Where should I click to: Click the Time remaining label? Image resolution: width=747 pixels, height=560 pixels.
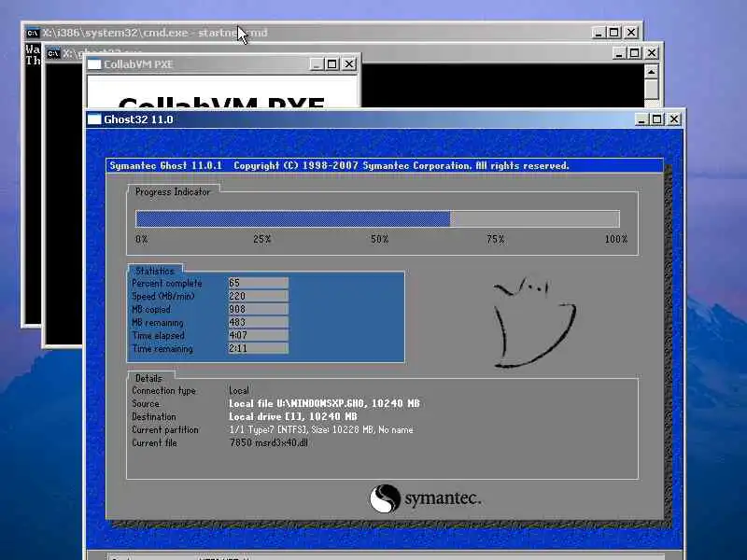(162, 349)
